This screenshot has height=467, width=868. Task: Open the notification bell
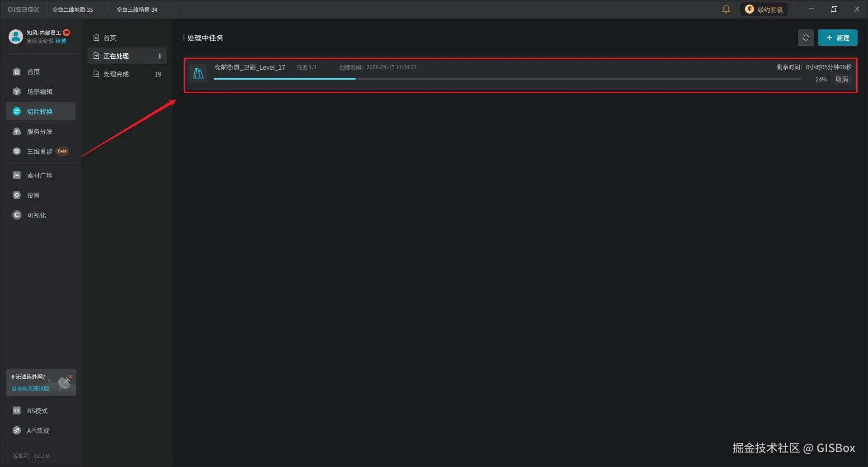[x=726, y=9]
